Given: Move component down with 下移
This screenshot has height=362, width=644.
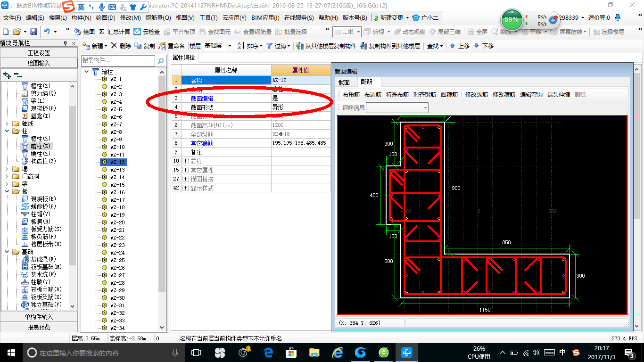Looking at the screenshot, I should point(484,46).
